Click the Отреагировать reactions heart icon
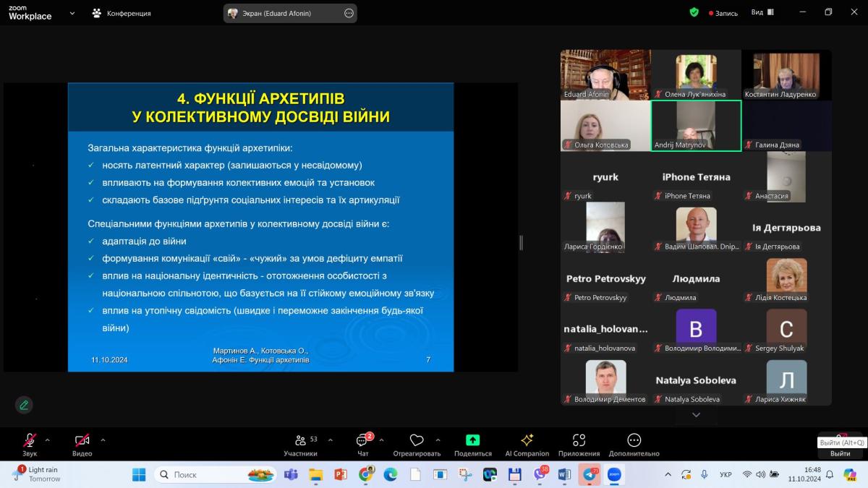Screen dimensions: 868x488 click(x=417, y=440)
